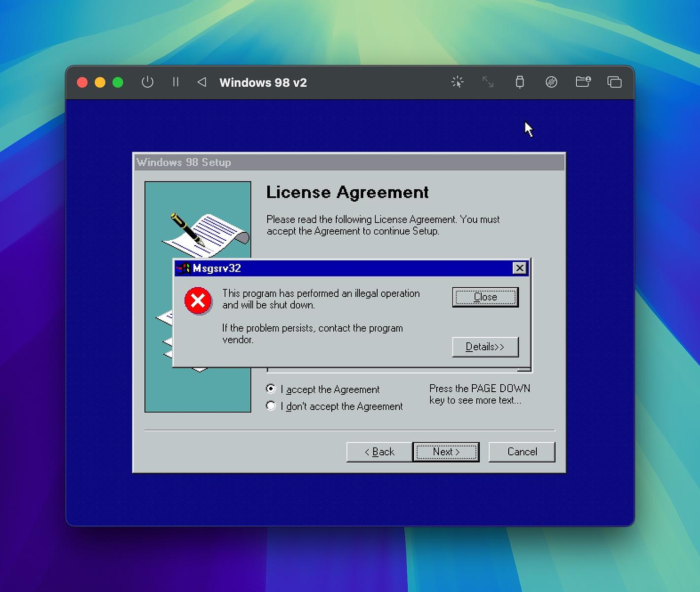Image resolution: width=700 pixels, height=592 pixels.
Task: Click the diagonal arrows resize icon
Action: [488, 82]
